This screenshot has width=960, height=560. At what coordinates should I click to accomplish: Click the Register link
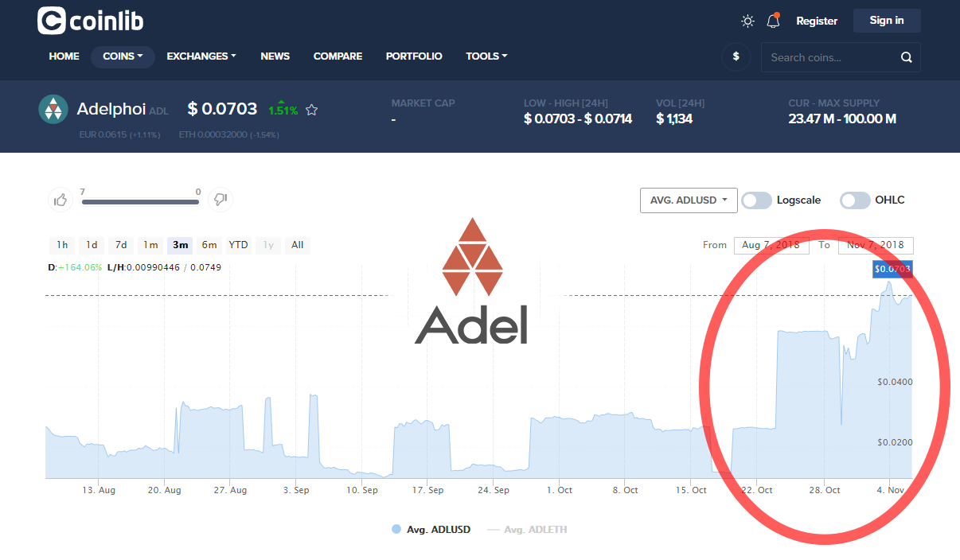coord(817,21)
